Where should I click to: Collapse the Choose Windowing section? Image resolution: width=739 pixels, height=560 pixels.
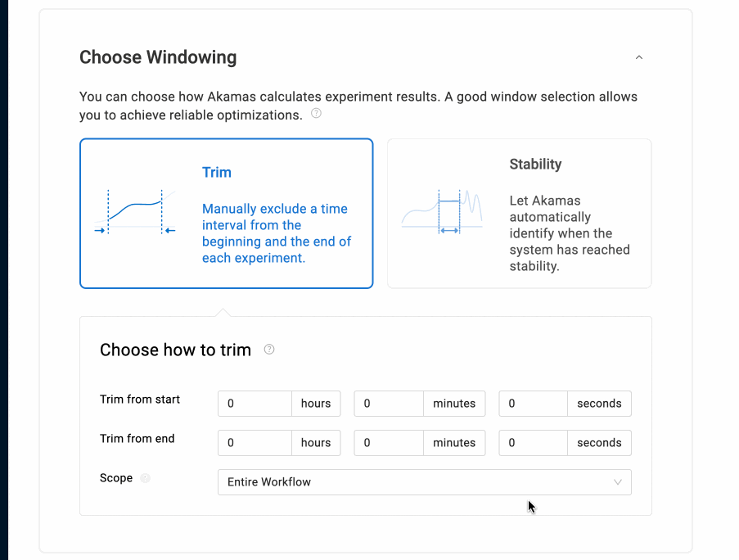click(x=639, y=57)
